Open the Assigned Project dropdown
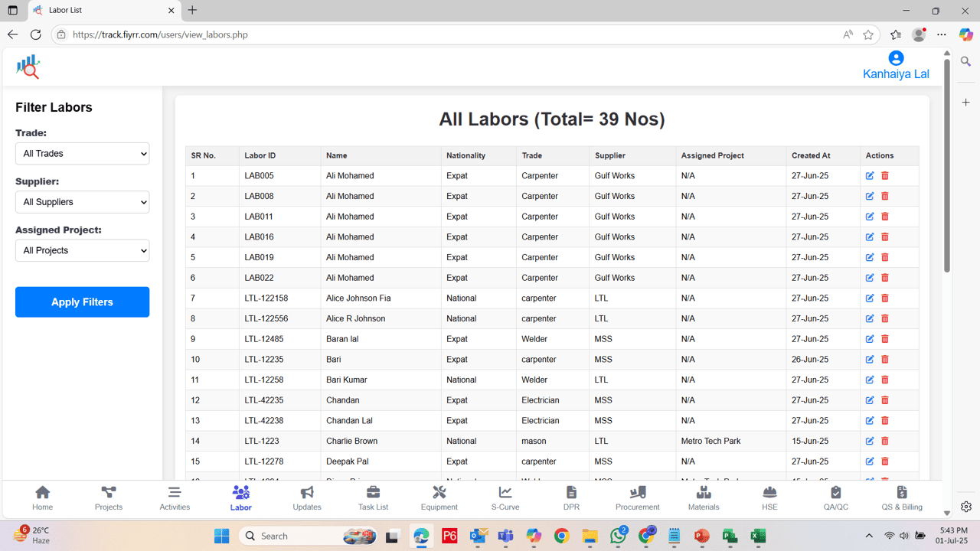Screen dimensions: 980x551 pyautogui.click(x=82, y=250)
